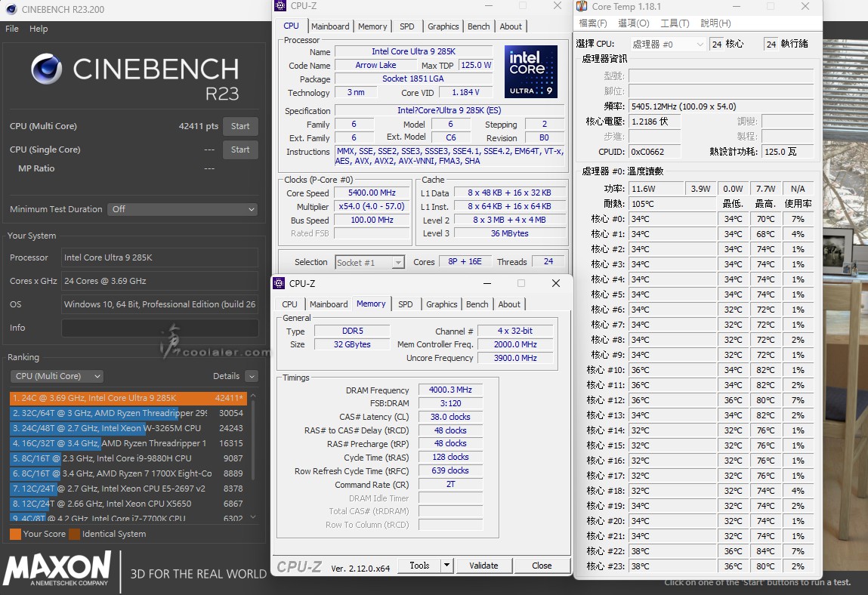Switch to Mainboard tab in upper CPU-Z window
The height and width of the screenshot is (595, 868).
coord(330,26)
